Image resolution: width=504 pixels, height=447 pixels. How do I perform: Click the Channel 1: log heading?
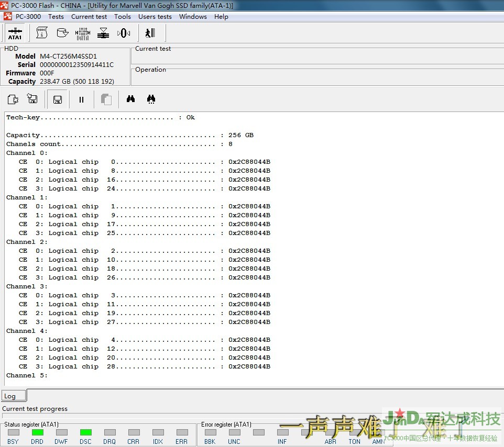(27, 197)
